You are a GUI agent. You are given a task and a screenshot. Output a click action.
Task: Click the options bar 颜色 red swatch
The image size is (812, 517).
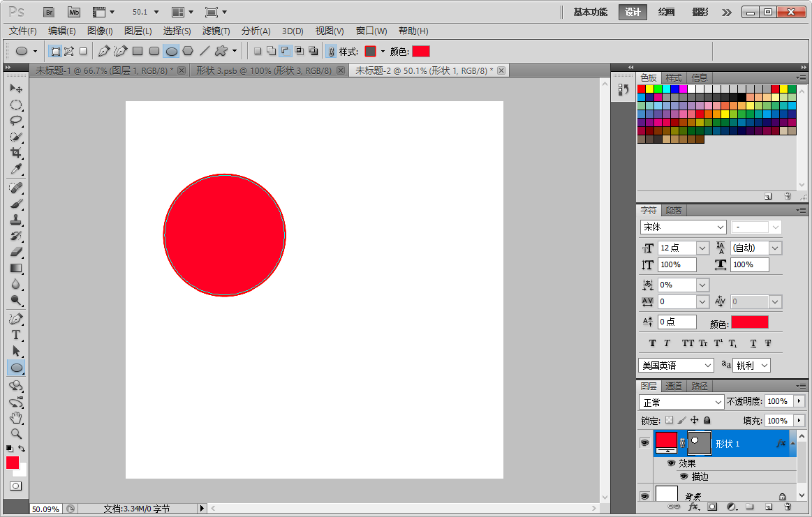click(x=421, y=51)
